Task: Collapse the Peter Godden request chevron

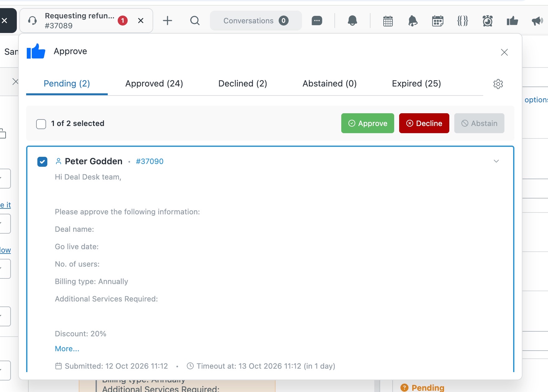Action: point(496,161)
